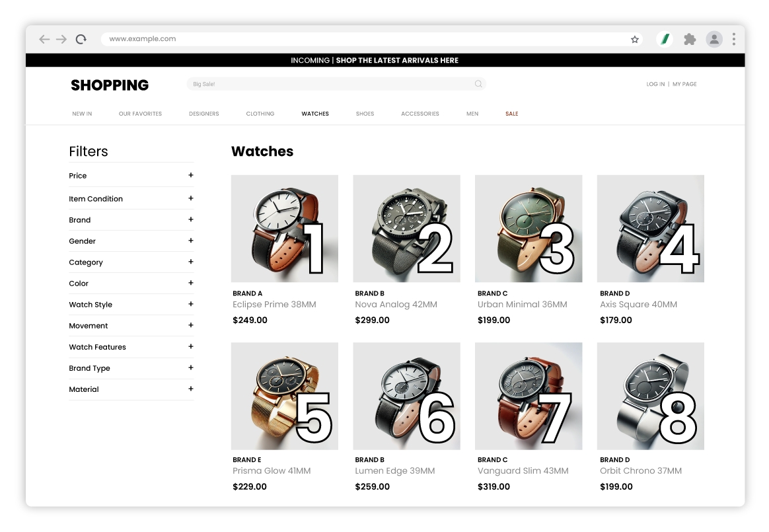
Task: Open the browser three-dot menu
Action: tap(733, 39)
